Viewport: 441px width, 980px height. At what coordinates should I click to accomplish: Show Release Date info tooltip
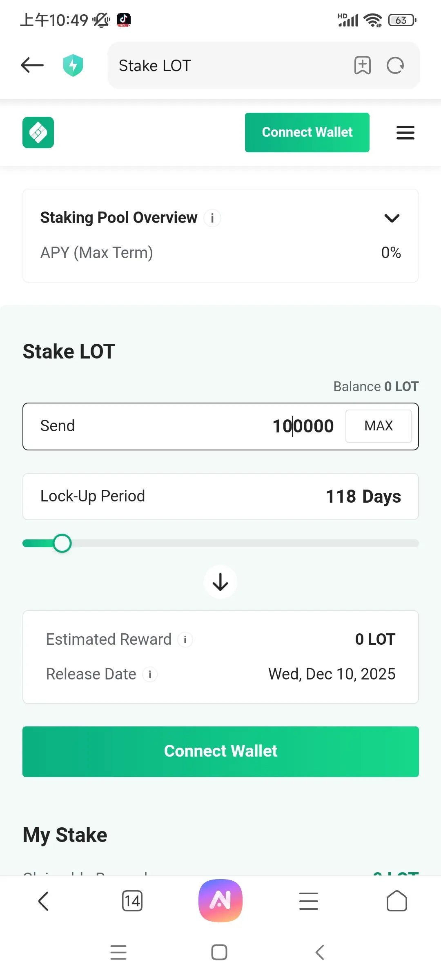(150, 674)
